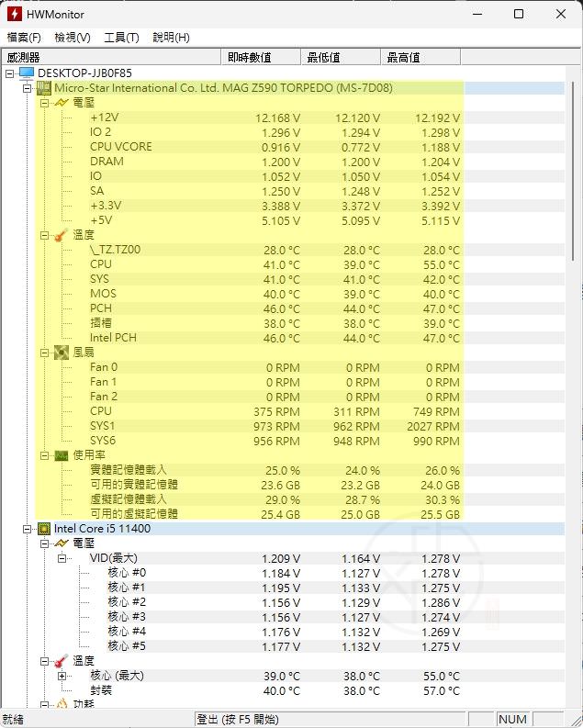This screenshot has width=583, height=728.
Task: Collapse the VID(最大) core voltage list
Action: coord(62,558)
